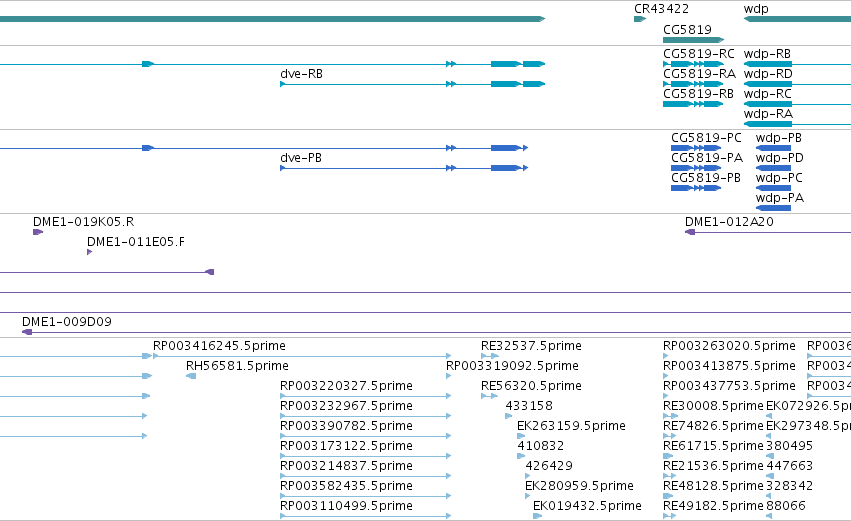
Task: Click EK280959.5prime EST label
Action: click(580, 486)
